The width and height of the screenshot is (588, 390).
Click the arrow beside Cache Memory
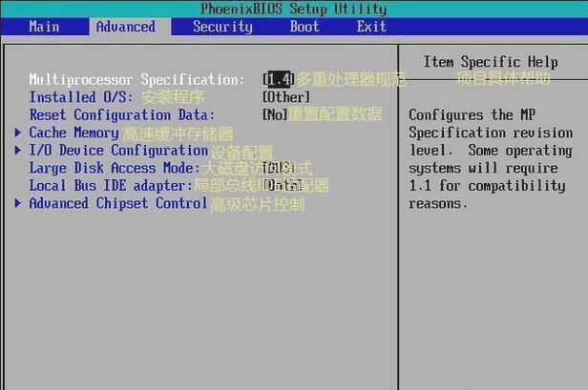[17, 133]
